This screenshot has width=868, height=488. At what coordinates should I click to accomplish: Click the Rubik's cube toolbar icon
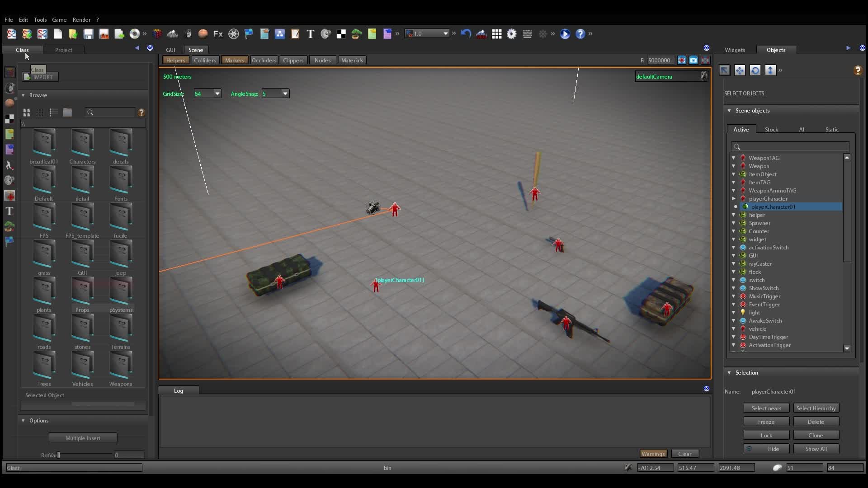tap(157, 34)
